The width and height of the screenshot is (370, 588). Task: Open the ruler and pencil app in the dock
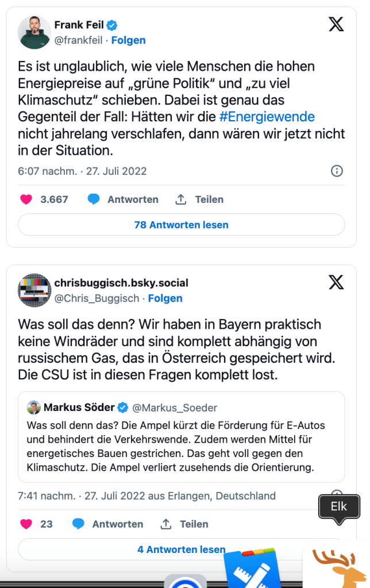point(250,569)
